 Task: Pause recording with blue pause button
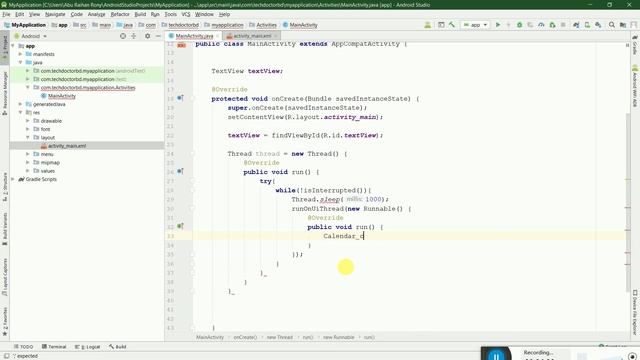pos(496,355)
